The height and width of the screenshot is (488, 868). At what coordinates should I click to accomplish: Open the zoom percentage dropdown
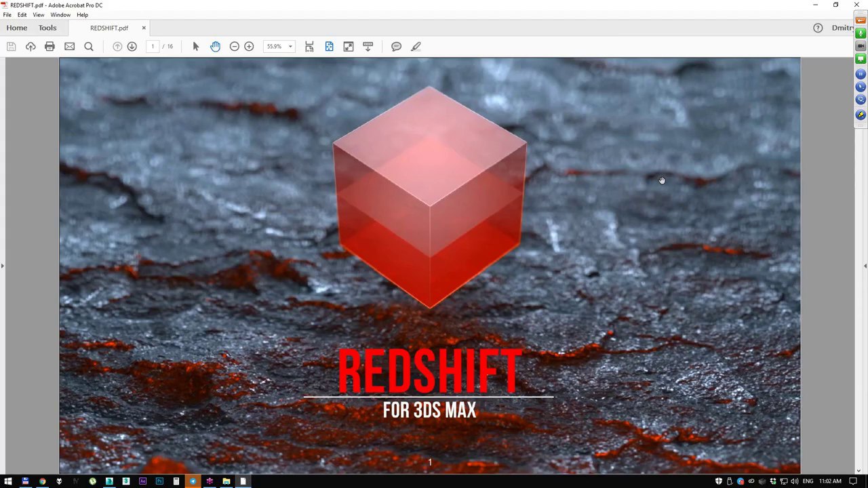coord(290,47)
